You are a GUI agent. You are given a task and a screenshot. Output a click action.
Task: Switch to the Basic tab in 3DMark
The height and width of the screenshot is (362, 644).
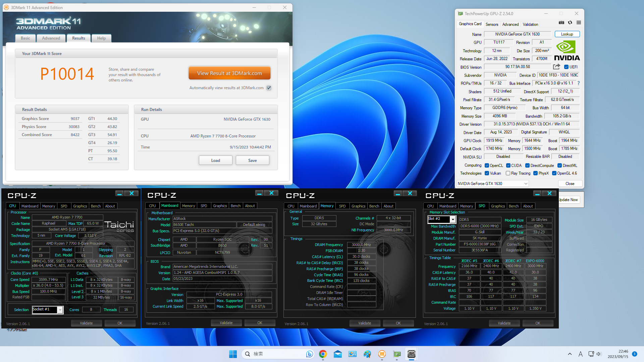(25, 38)
